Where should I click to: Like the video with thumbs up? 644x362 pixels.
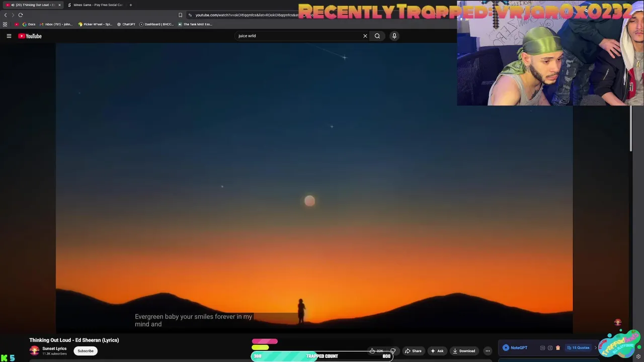pos(377,351)
